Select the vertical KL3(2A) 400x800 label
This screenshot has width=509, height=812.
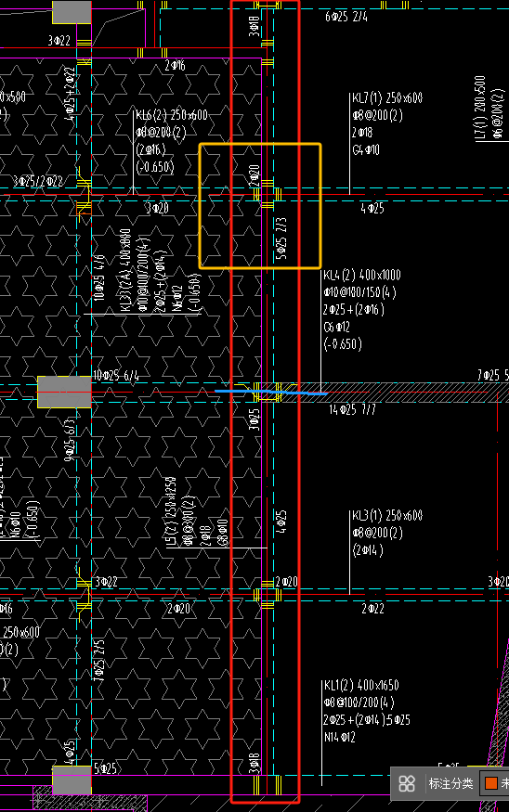124,270
